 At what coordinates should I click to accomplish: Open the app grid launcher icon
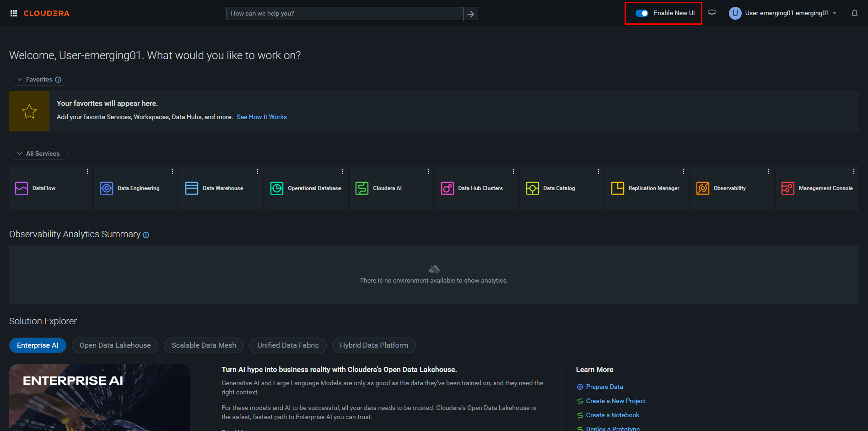click(14, 13)
